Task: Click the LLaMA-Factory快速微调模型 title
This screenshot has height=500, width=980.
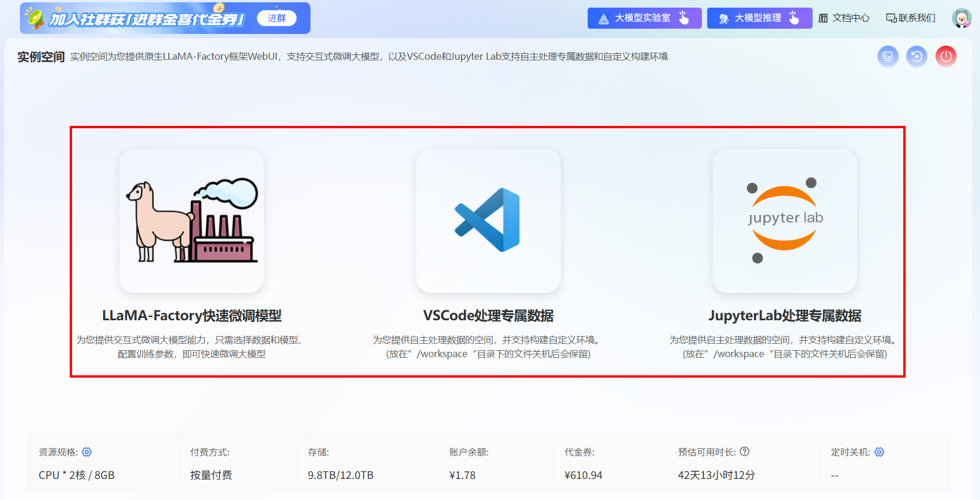Action: tap(192, 316)
